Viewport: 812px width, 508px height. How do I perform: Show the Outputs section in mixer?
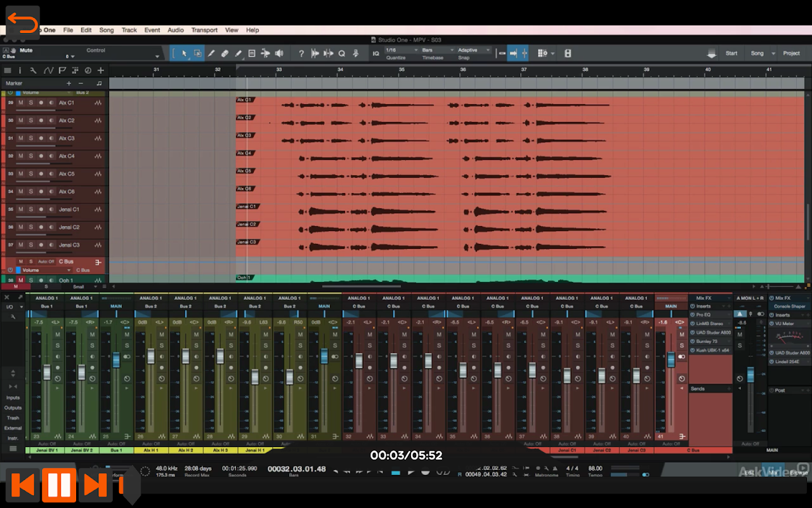click(x=13, y=408)
